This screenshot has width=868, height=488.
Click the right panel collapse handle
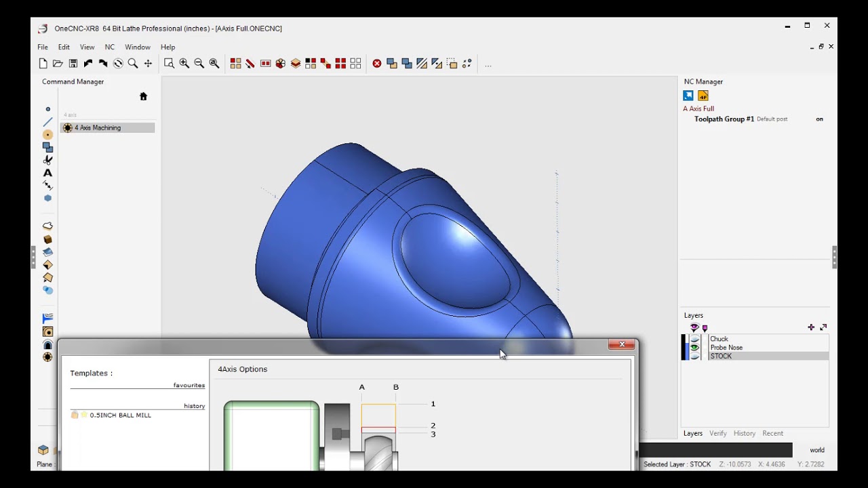point(834,258)
